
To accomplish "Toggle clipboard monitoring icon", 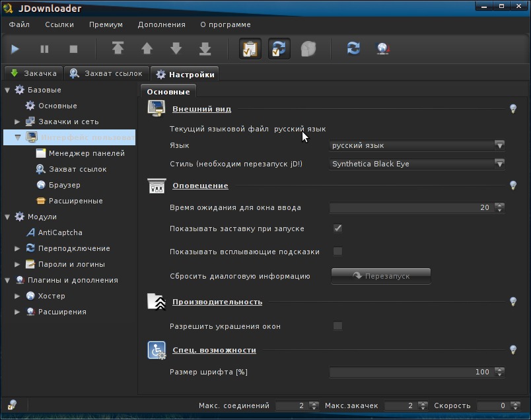I will pos(250,49).
